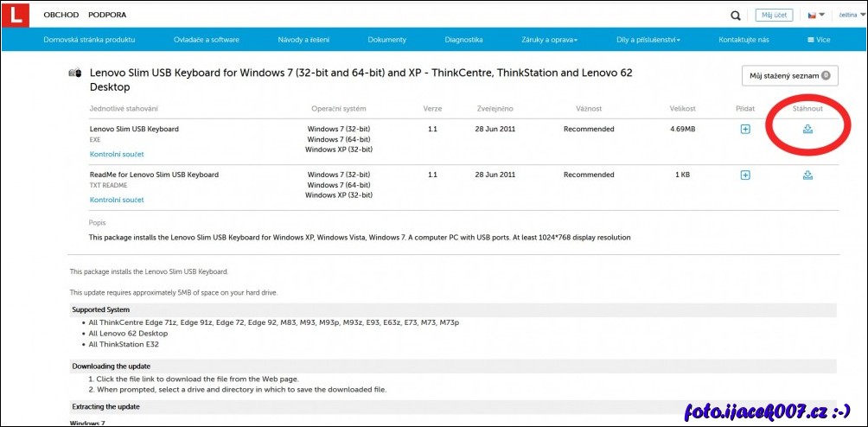Download the Lenovo Slim USB Keyboard EXE
The width and height of the screenshot is (868, 427).
click(x=807, y=130)
